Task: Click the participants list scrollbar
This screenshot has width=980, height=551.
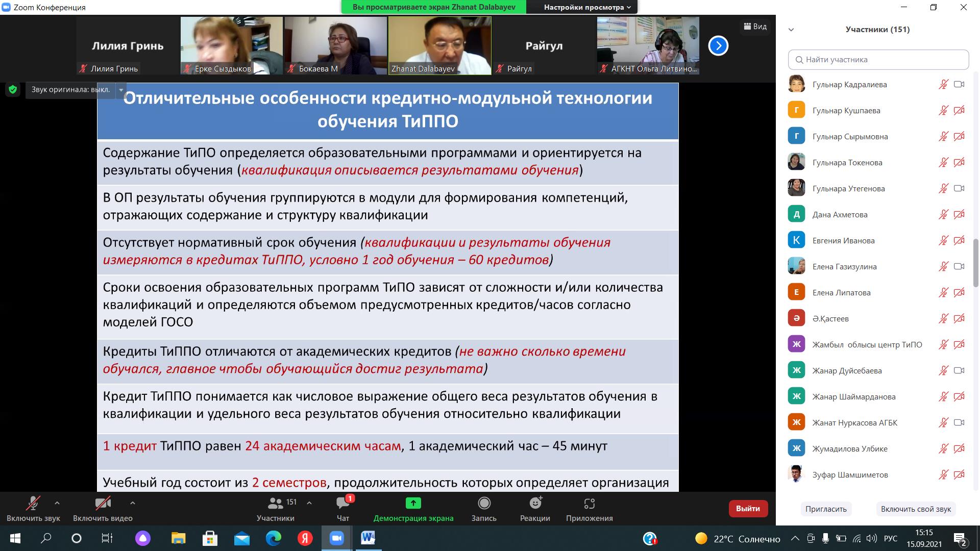Action: (976, 263)
